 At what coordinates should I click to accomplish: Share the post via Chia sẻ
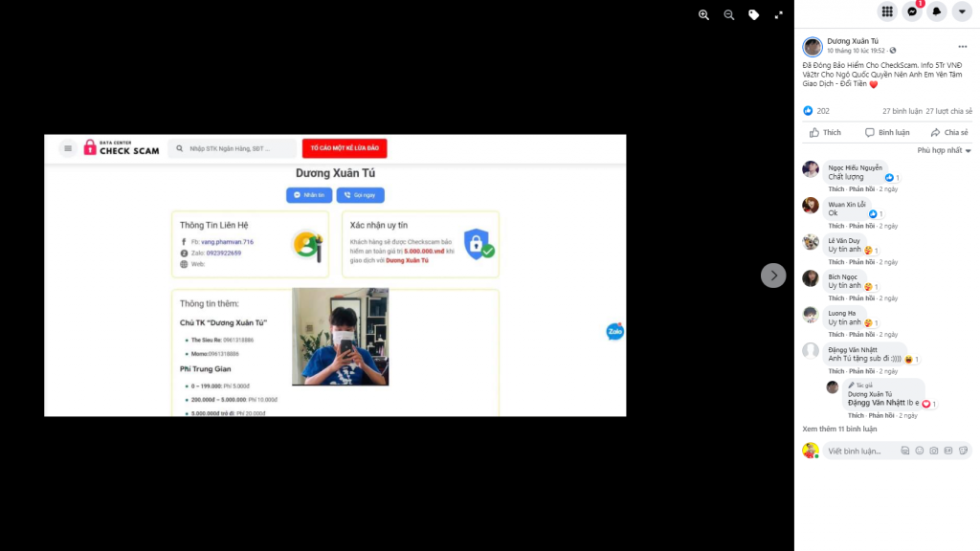[949, 132]
